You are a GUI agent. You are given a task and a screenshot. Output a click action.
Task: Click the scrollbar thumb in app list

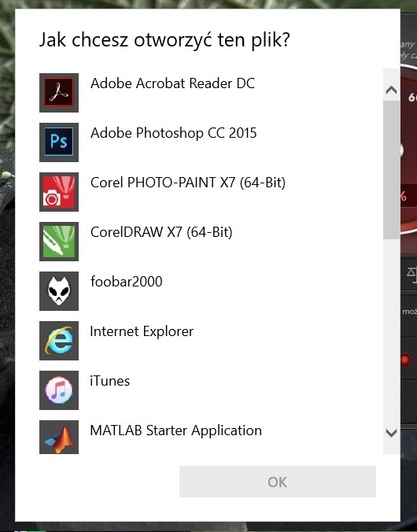(392, 170)
